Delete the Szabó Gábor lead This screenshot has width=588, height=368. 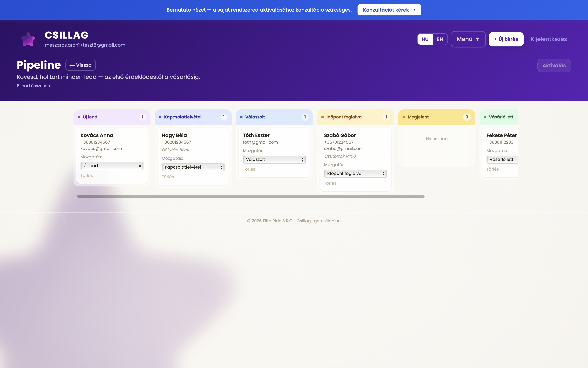pos(330,183)
